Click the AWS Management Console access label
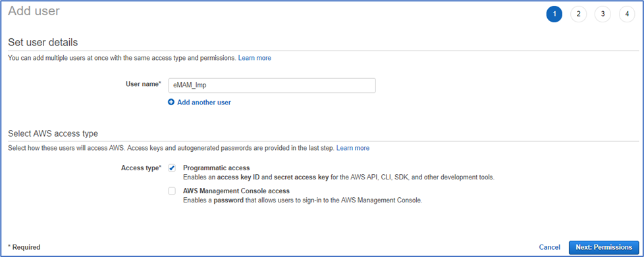Image resolution: width=644 pixels, height=257 pixels. click(x=236, y=191)
